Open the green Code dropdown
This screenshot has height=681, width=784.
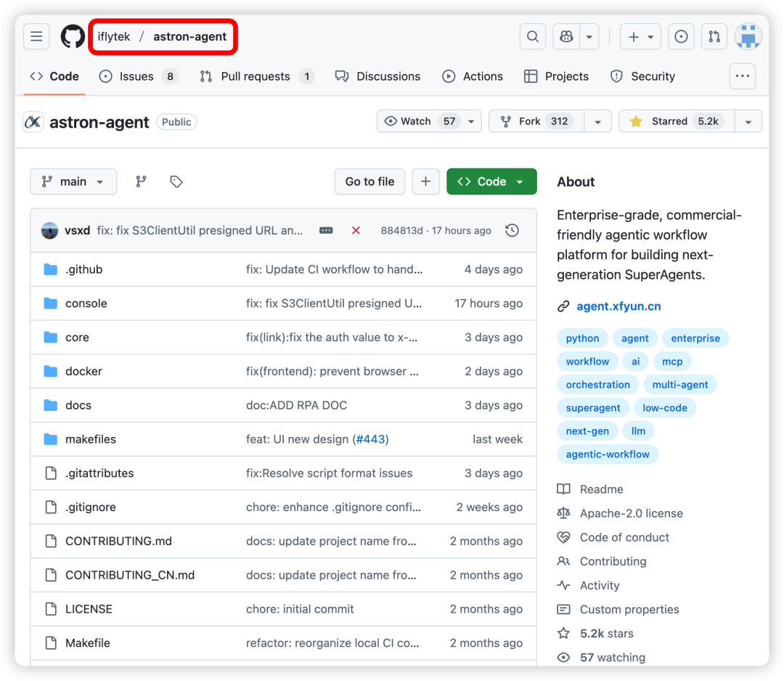[491, 182]
